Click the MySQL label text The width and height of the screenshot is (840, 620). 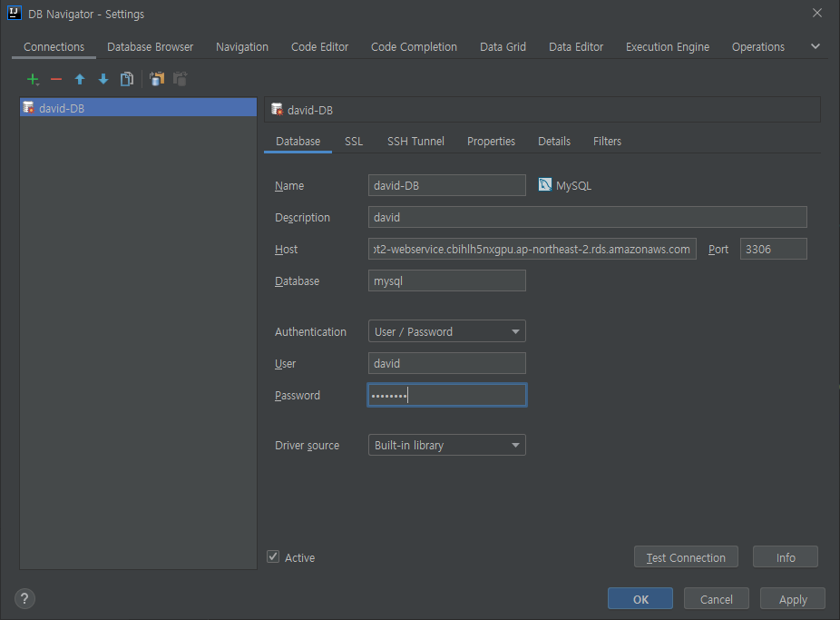coord(573,185)
